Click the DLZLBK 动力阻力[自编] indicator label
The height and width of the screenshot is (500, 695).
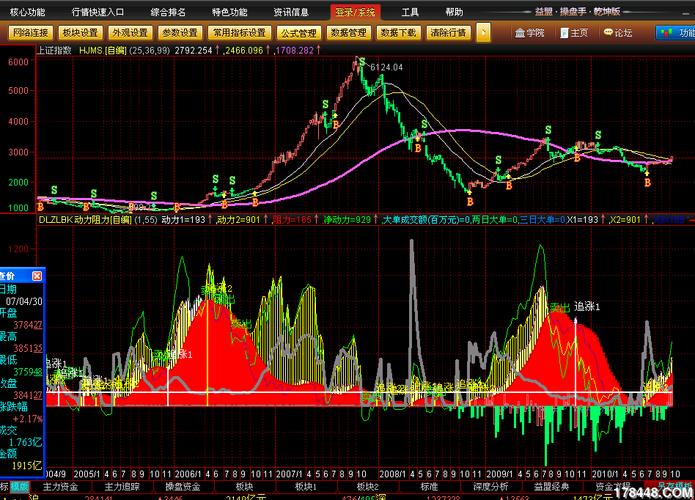[85, 219]
